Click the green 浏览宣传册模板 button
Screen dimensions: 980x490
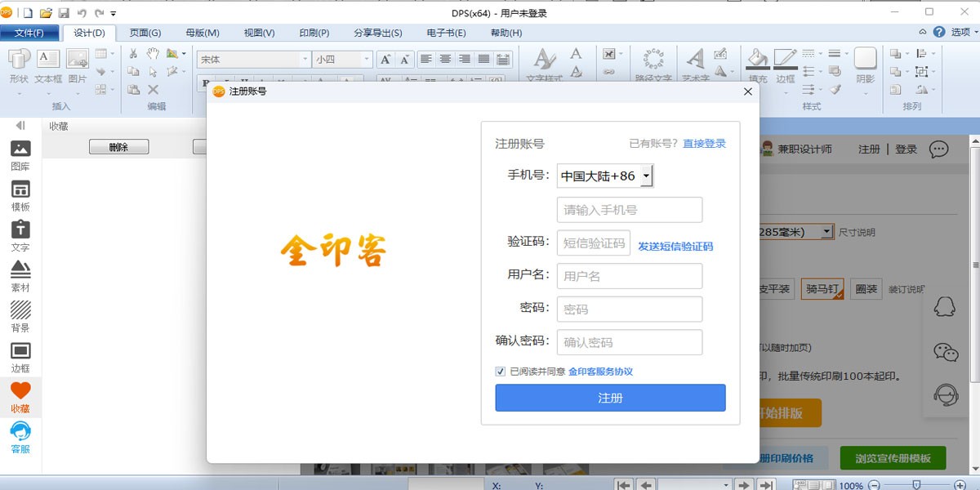pyautogui.click(x=893, y=458)
